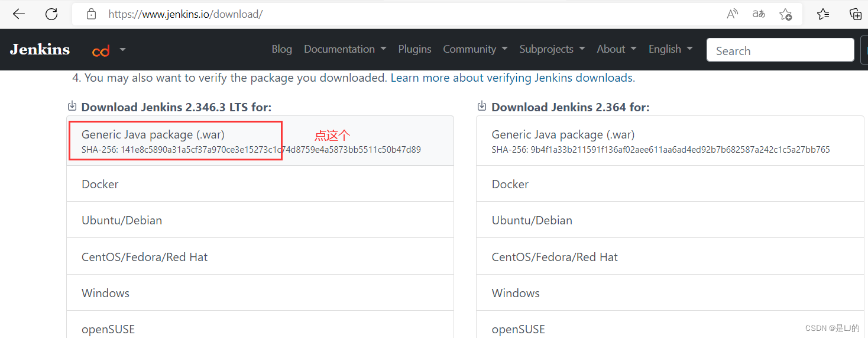
Task: Select Windows under Jenkins 2.364
Action: pos(670,293)
